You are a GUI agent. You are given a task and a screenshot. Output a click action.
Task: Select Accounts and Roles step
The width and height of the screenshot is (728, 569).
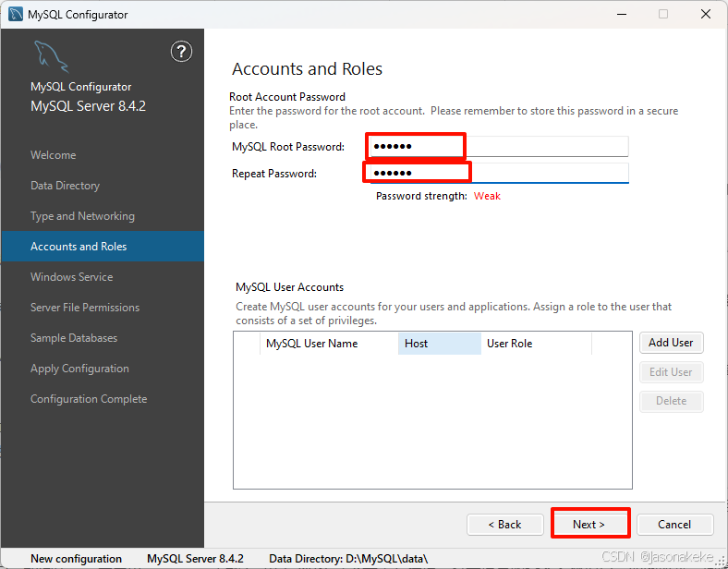tap(79, 247)
